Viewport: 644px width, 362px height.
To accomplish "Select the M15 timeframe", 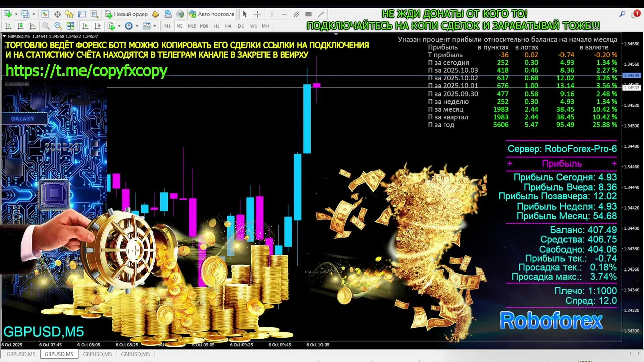I will click(x=192, y=26).
